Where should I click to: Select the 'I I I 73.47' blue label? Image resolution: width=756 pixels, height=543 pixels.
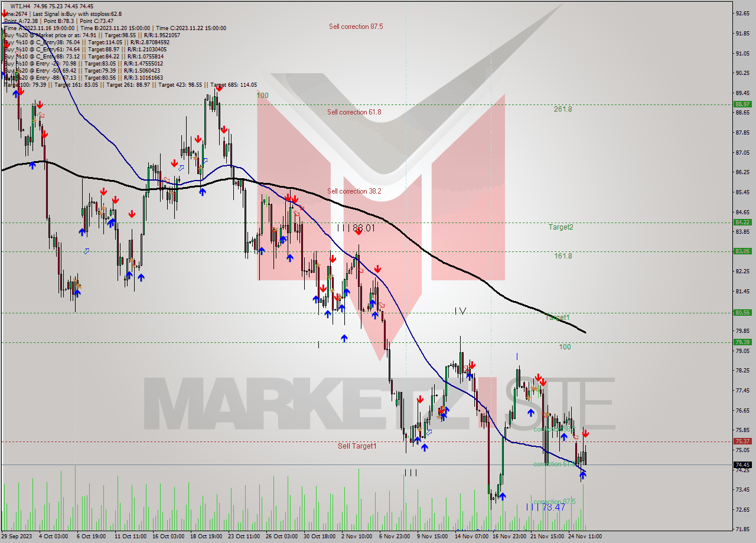546,507
